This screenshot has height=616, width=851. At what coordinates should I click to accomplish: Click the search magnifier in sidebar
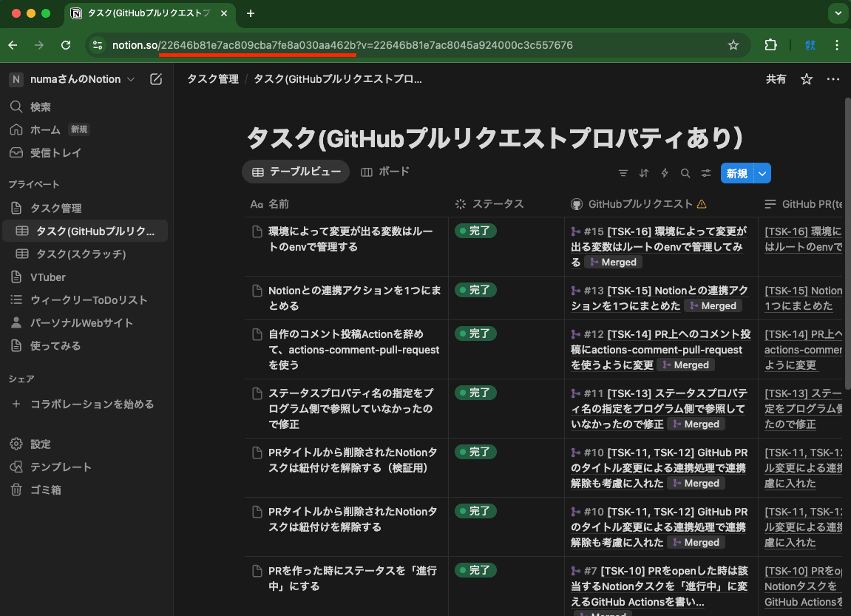tap(16, 107)
